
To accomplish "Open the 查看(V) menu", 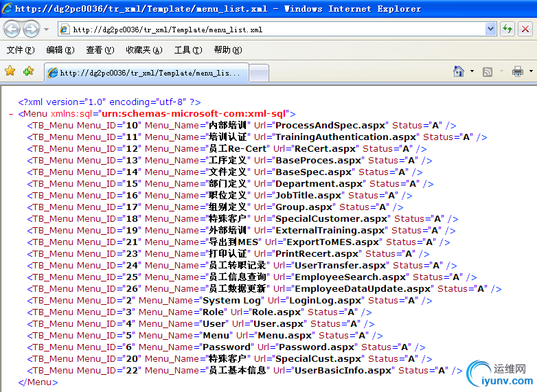I will tap(100, 50).
